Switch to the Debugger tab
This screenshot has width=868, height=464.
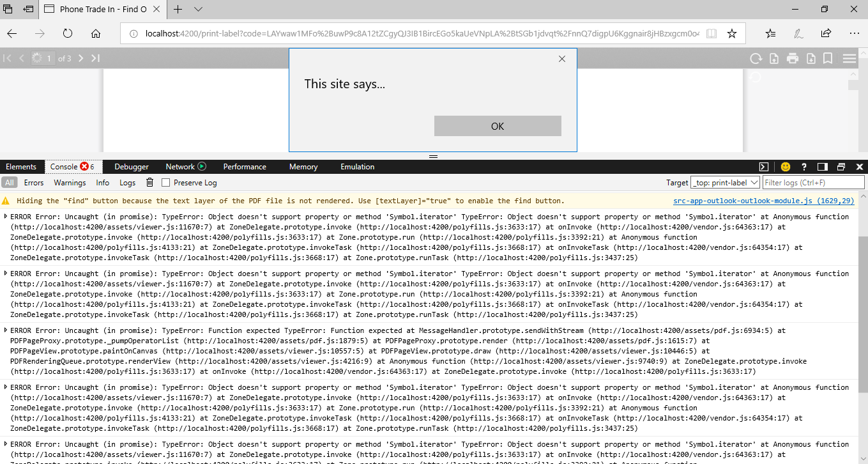pyautogui.click(x=130, y=166)
